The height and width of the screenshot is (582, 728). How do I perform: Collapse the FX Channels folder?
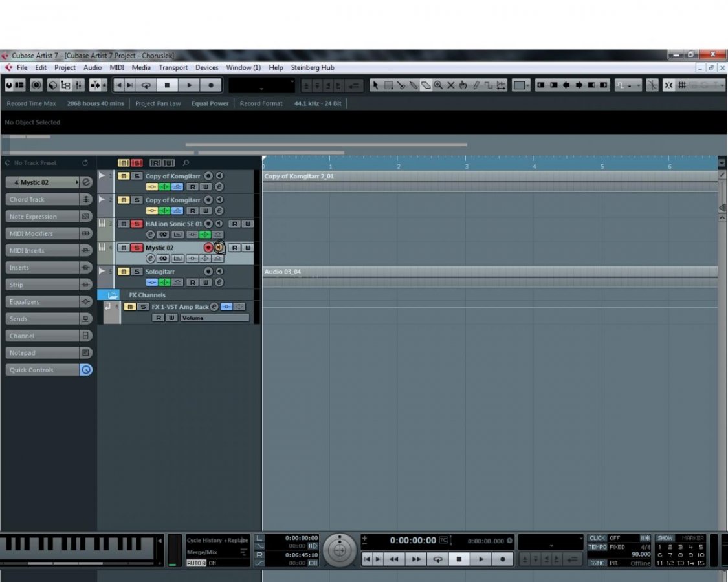112,295
